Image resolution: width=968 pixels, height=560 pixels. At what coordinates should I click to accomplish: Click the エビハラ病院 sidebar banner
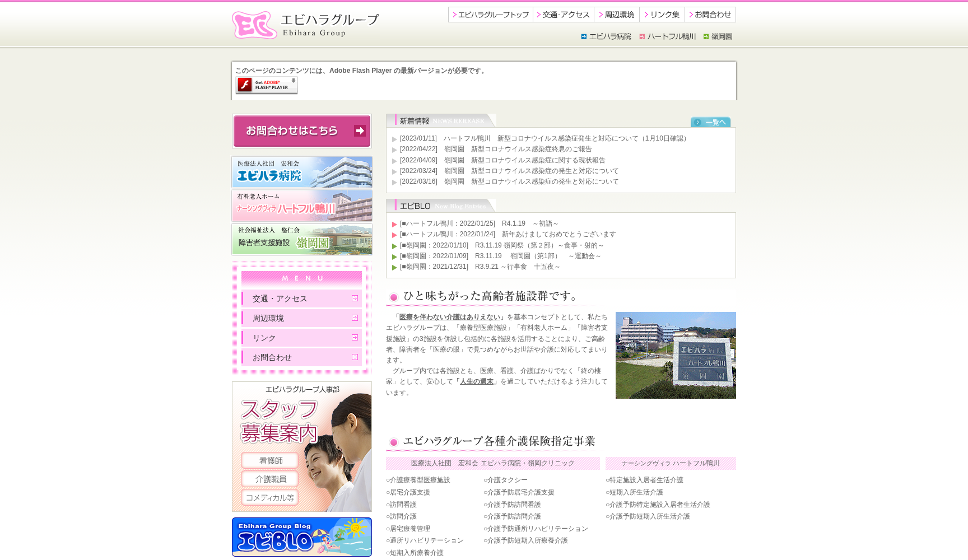click(301, 172)
